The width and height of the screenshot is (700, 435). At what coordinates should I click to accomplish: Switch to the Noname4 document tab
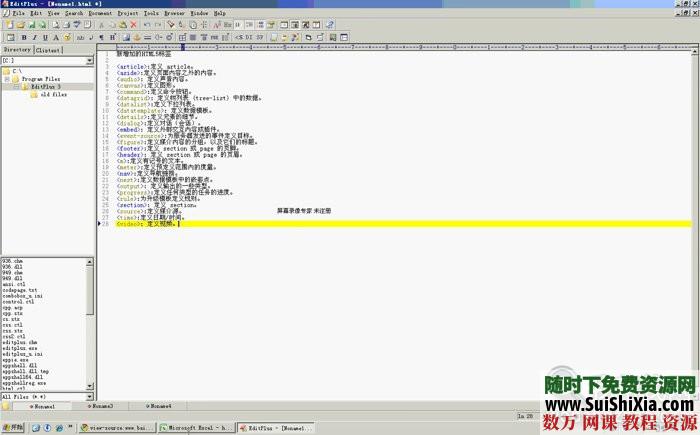coord(158,406)
